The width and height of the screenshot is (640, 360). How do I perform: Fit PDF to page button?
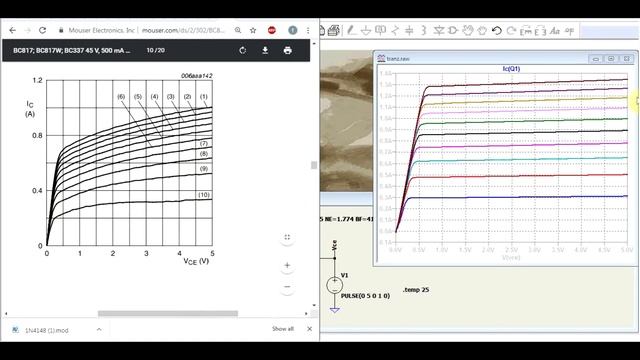(287, 237)
